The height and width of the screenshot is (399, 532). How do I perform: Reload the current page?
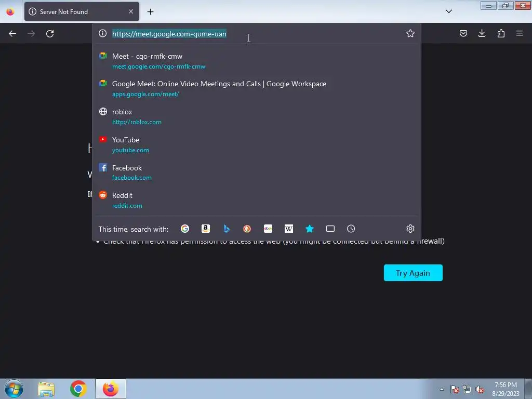50,34
